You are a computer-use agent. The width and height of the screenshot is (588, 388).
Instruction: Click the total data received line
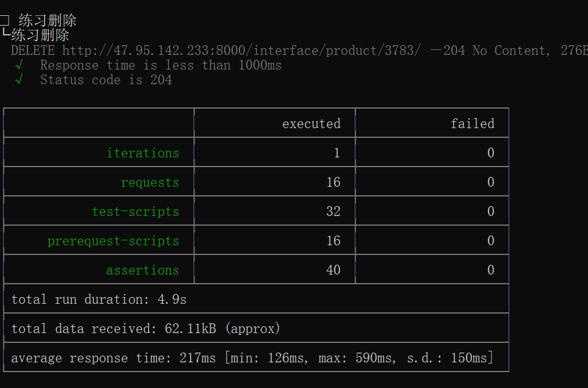coord(145,329)
